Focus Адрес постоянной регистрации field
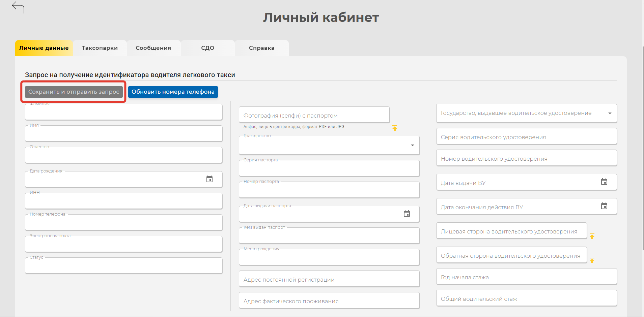 [x=329, y=279]
